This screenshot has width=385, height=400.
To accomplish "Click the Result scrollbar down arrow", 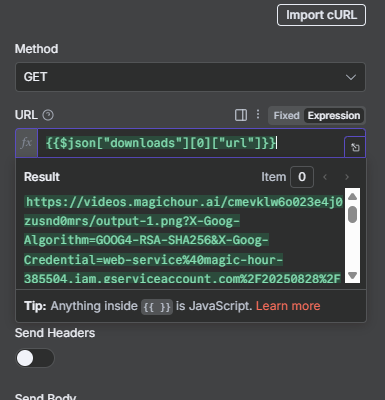I will coord(352,275).
